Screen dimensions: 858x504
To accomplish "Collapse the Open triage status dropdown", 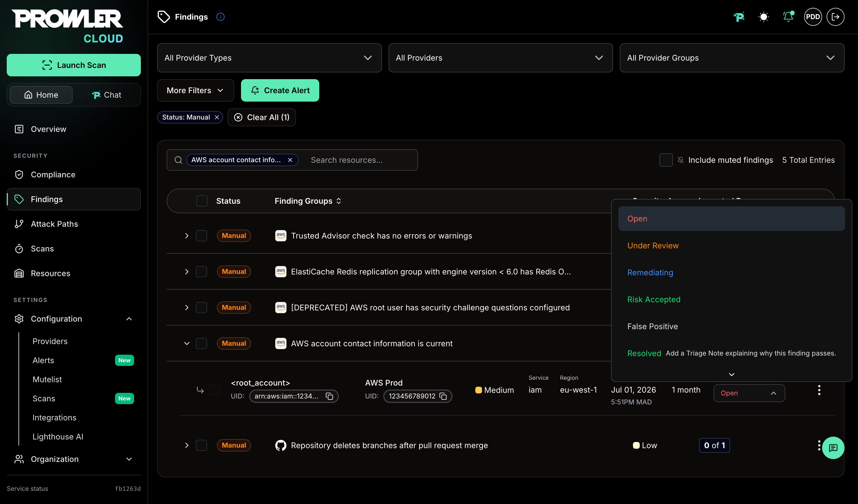I will (x=749, y=393).
